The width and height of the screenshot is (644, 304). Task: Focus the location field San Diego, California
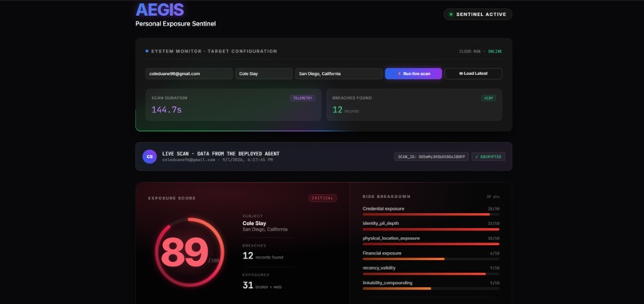tap(339, 74)
